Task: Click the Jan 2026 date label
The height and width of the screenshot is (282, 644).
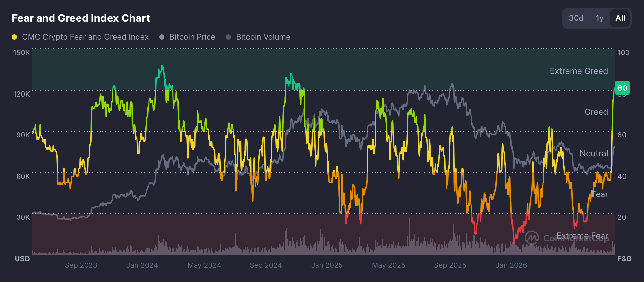Action: (511, 265)
